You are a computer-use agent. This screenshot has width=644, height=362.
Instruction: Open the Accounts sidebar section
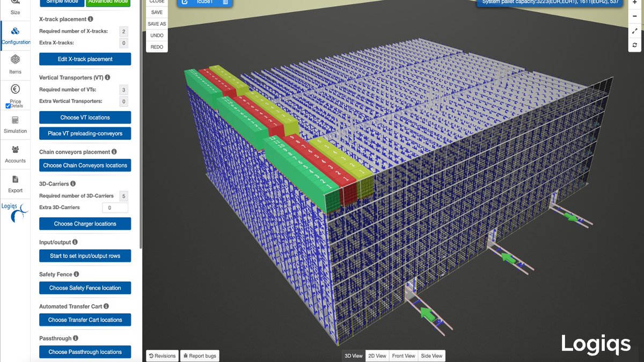tap(15, 154)
